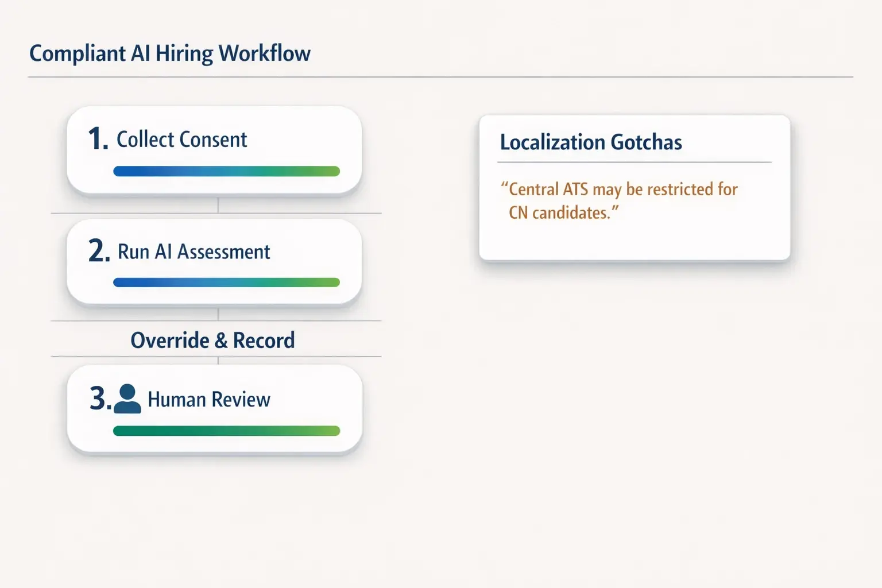This screenshot has width=882, height=588.
Task: Collapse the connector above Human Review
Action: [x=219, y=361]
